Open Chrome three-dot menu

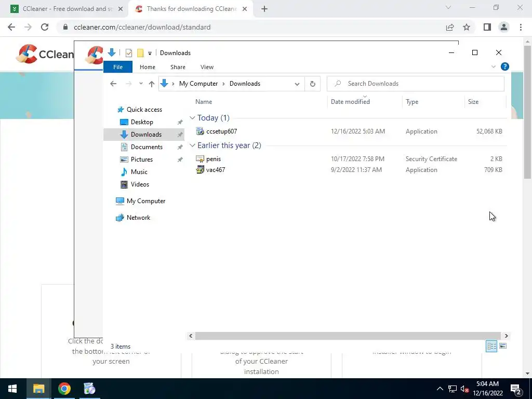point(521,27)
